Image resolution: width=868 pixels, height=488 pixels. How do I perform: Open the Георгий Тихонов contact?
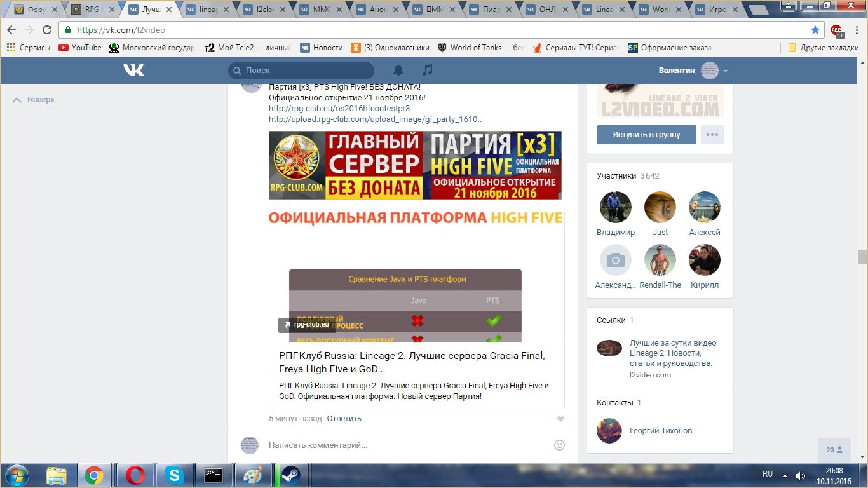[661, 431]
